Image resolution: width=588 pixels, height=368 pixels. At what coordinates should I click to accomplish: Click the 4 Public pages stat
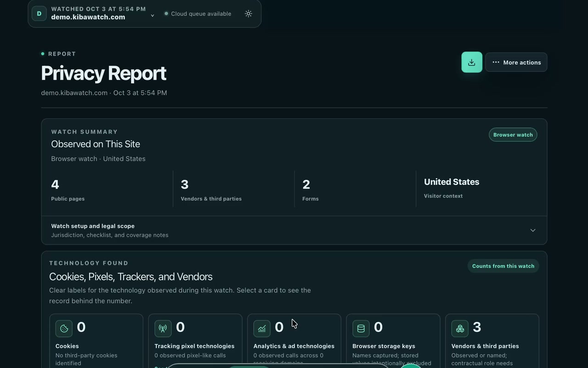(68, 190)
